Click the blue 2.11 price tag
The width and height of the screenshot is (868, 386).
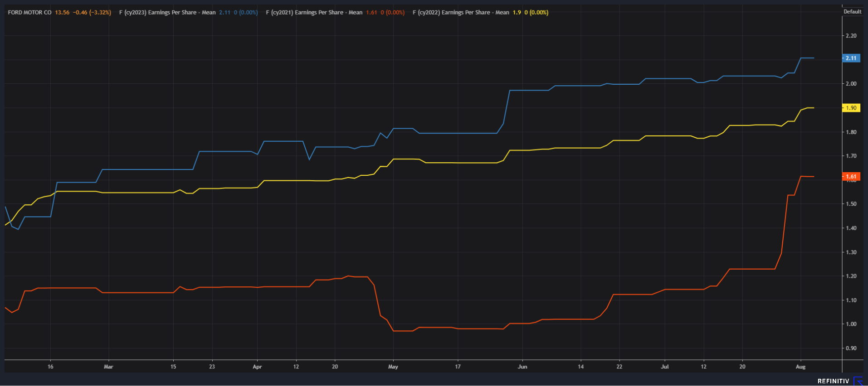(x=851, y=58)
